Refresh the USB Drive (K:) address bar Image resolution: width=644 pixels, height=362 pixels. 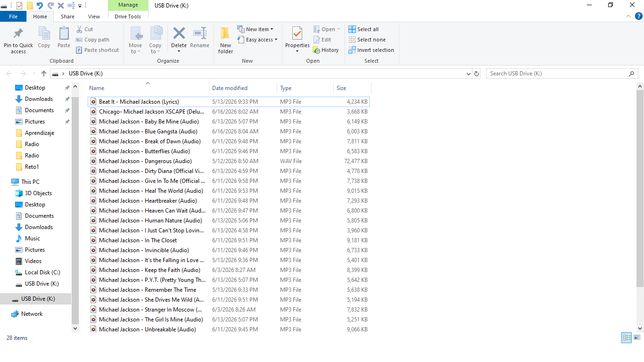[x=477, y=74]
